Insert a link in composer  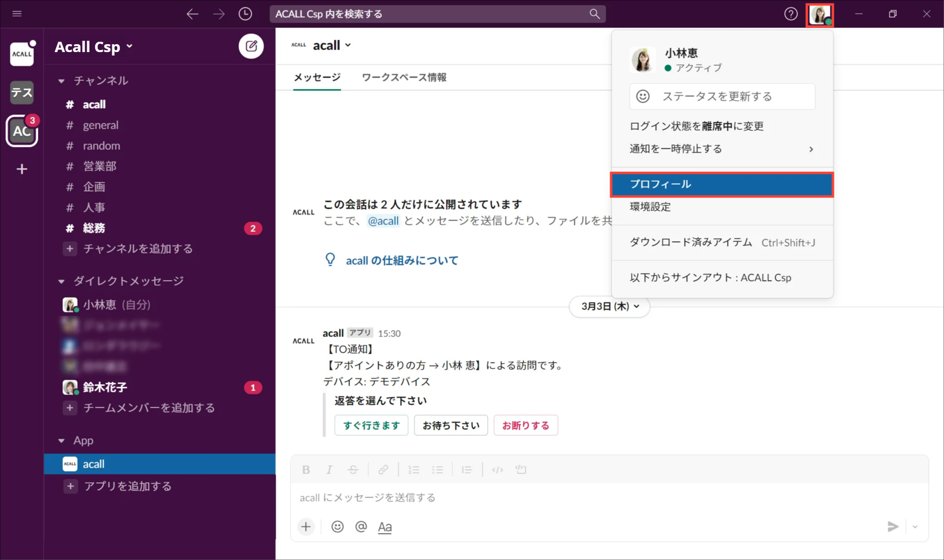click(383, 470)
